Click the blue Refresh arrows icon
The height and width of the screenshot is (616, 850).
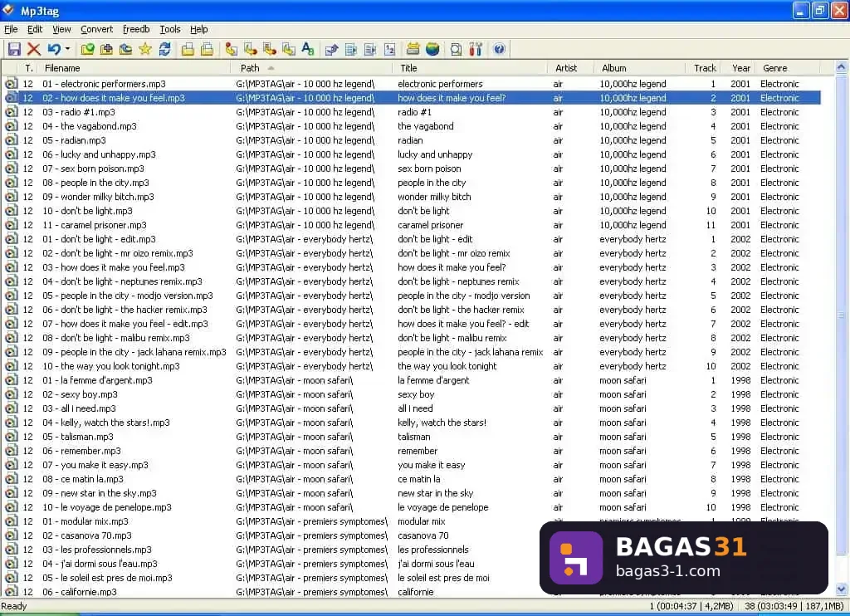click(x=165, y=49)
